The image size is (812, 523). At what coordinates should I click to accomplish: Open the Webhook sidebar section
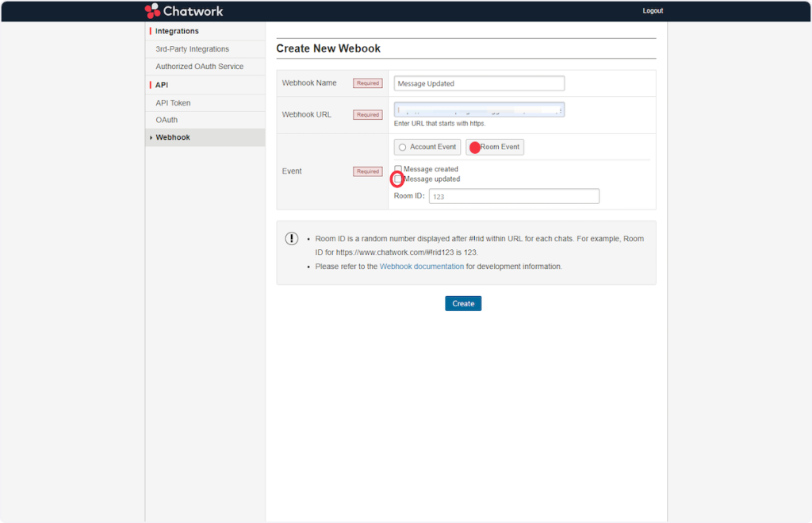[173, 137]
